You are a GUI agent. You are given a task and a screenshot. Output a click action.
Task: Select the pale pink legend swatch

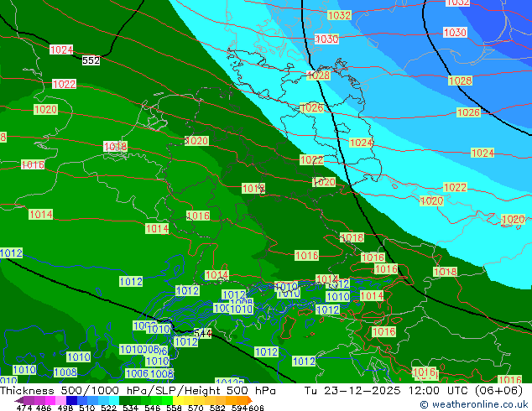60,400
